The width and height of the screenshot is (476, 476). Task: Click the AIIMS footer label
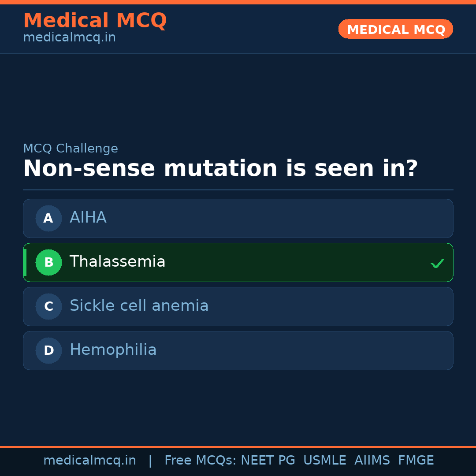click(372, 461)
